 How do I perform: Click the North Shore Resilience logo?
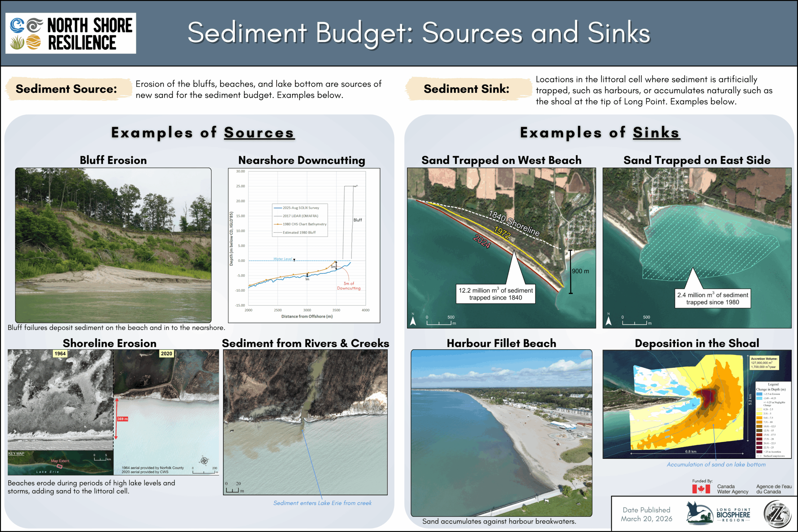click(70, 33)
